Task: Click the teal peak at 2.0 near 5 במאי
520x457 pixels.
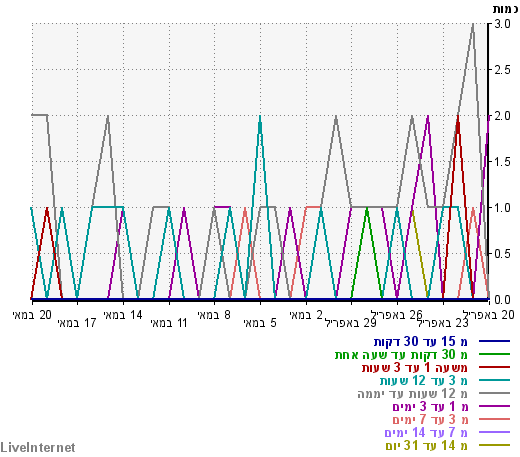Action: click(260, 116)
